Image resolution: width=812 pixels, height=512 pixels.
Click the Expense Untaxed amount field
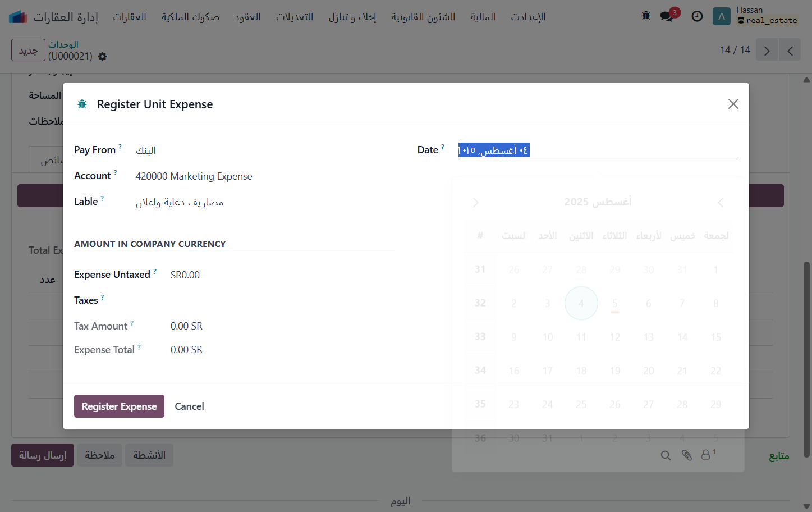click(283, 275)
